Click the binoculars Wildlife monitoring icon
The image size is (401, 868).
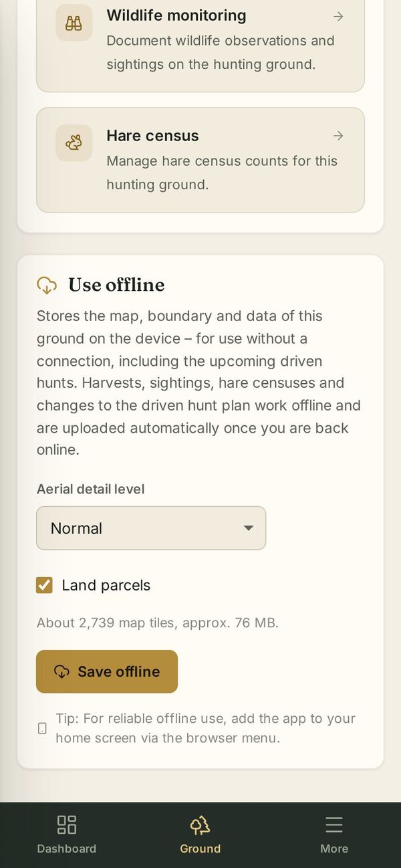coord(74,23)
